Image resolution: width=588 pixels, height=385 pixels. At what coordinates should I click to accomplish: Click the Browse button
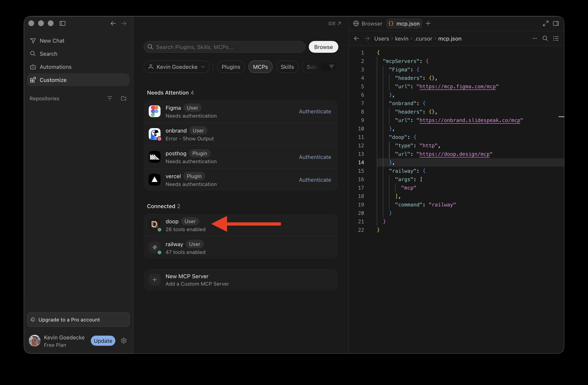pos(323,47)
